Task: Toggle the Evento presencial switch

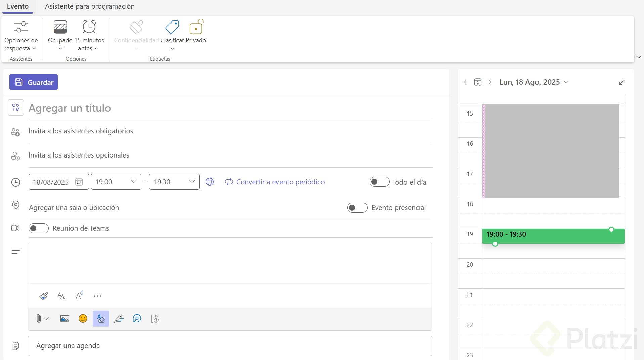Action: click(x=357, y=208)
